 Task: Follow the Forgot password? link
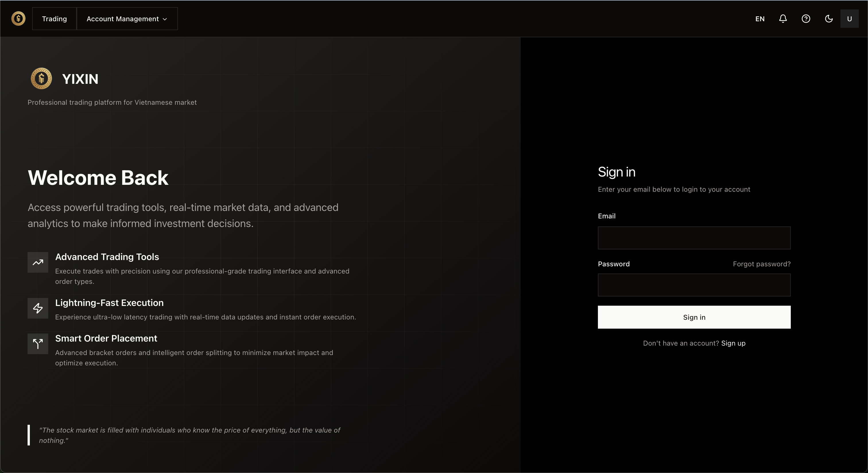761,264
